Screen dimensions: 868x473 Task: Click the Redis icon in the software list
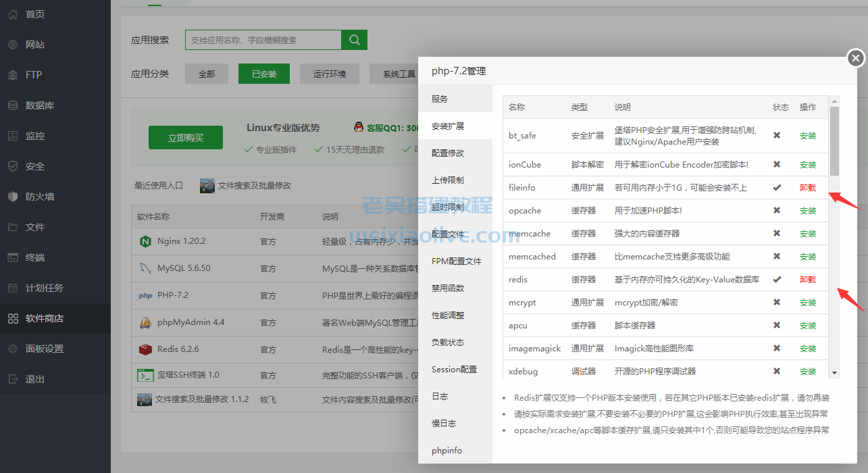pyautogui.click(x=145, y=349)
